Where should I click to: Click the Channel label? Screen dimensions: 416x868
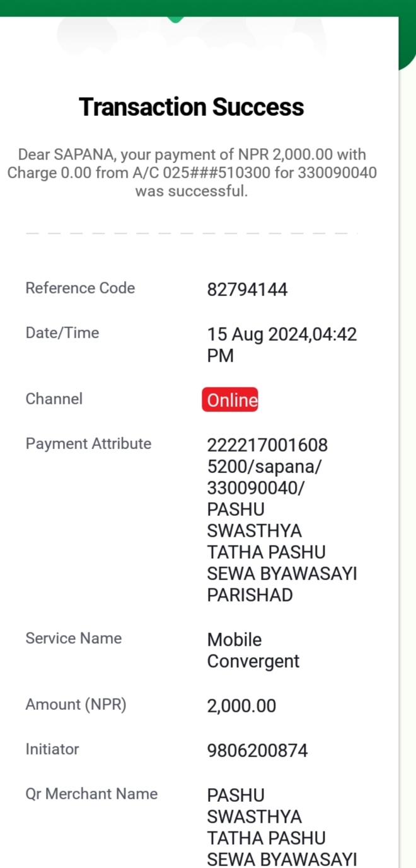point(54,399)
